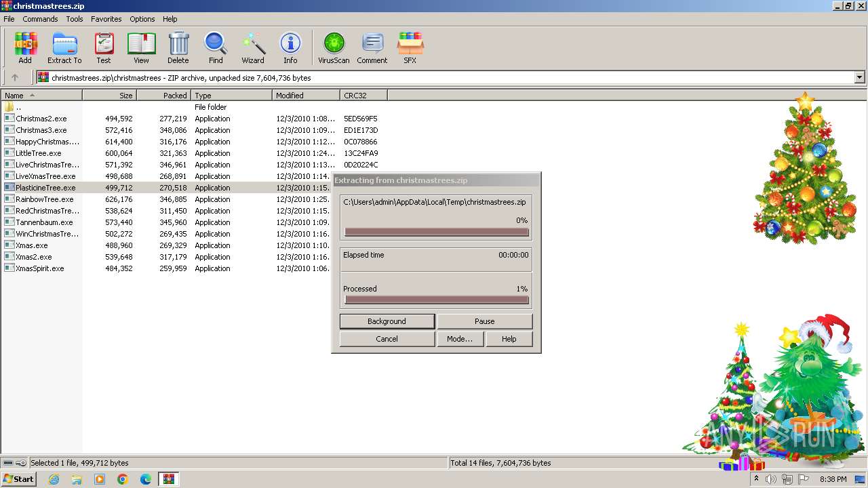Open the Tools menu
The height and width of the screenshot is (488, 868).
(x=75, y=19)
